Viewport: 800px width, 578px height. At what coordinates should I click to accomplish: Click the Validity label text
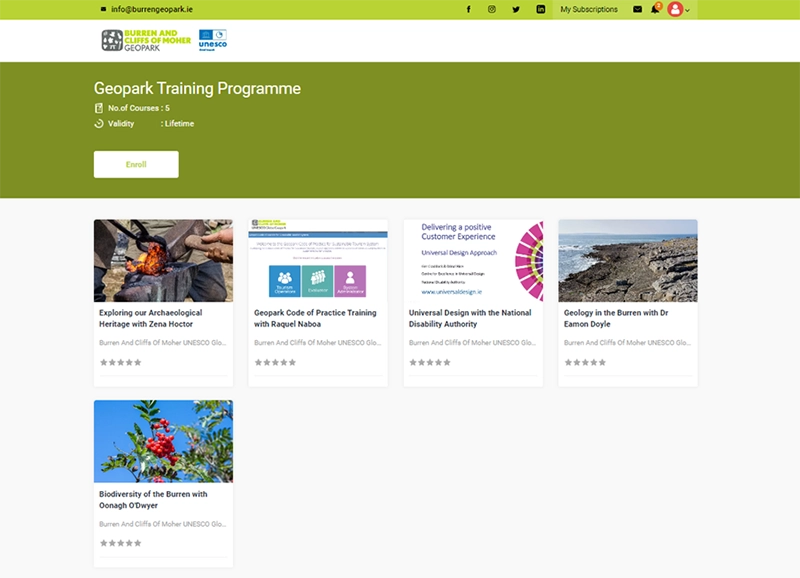click(x=121, y=123)
